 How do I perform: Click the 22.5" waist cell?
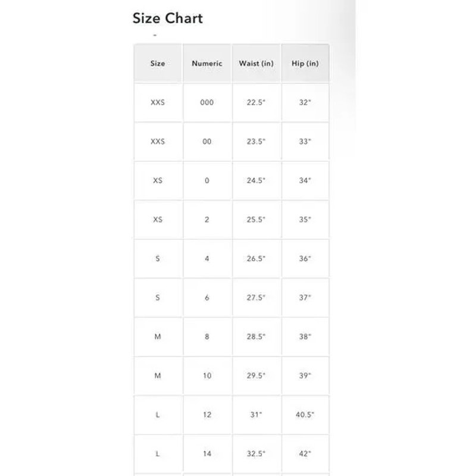coord(256,102)
